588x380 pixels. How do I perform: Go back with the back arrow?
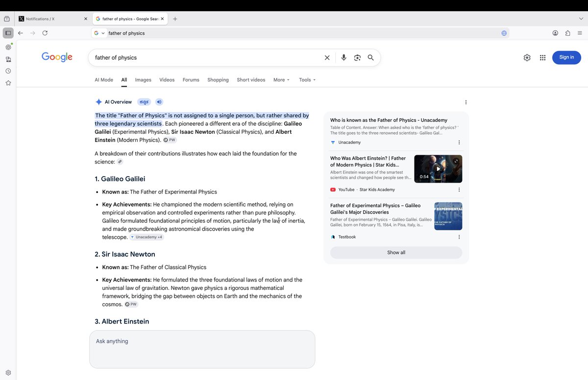[20, 33]
